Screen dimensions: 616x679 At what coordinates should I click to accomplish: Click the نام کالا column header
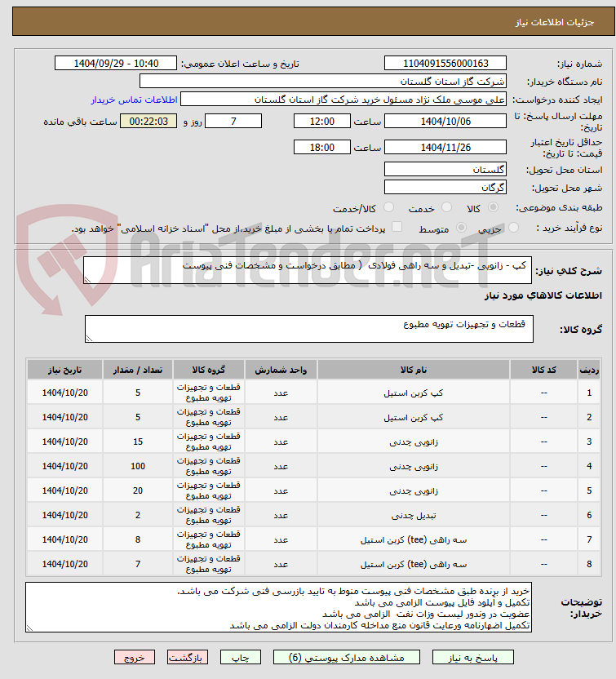[414, 370]
